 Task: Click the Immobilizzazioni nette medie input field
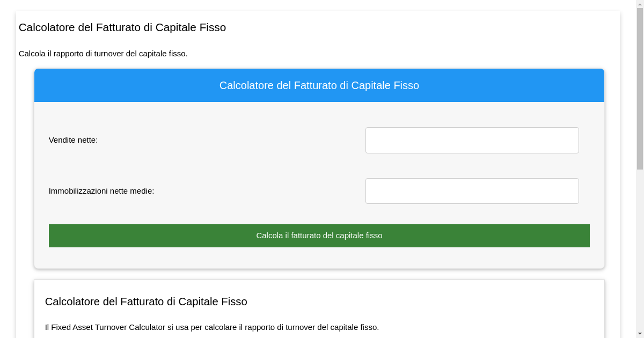472,190
